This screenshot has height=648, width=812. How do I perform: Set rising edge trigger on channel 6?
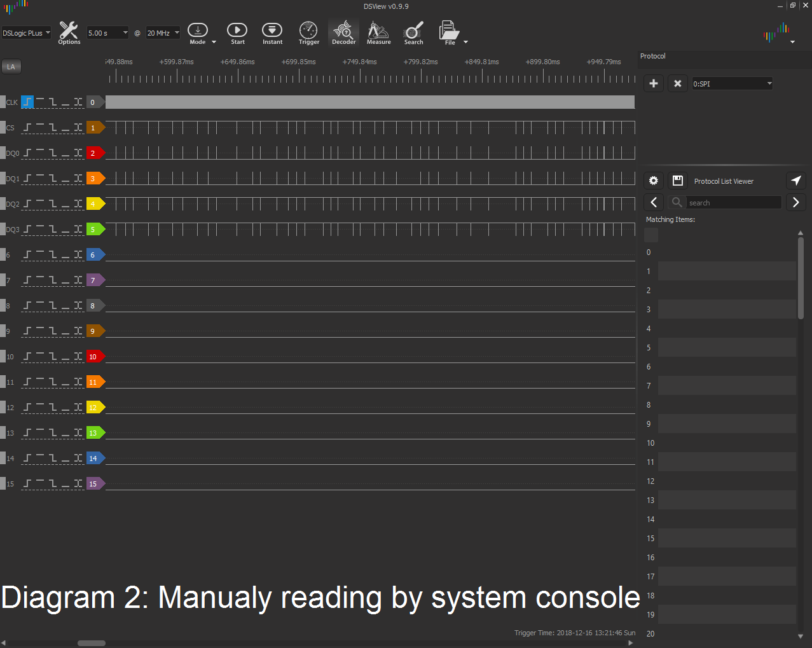(x=27, y=254)
